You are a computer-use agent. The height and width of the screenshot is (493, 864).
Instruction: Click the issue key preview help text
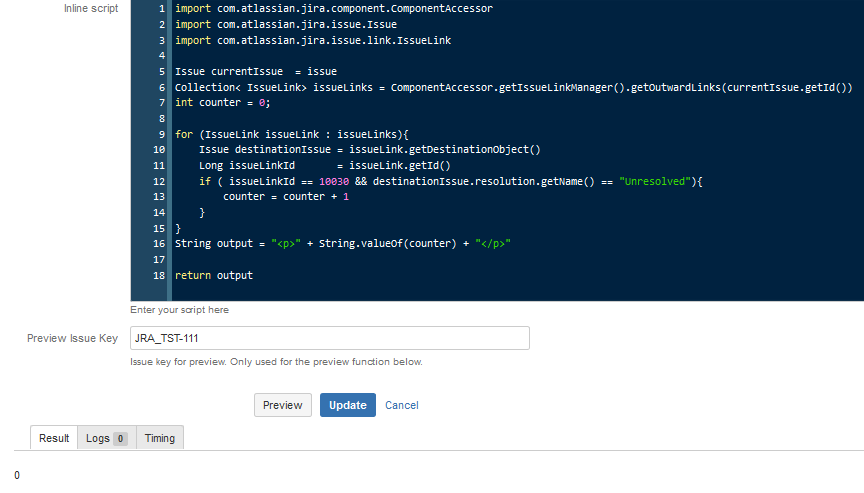276,362
